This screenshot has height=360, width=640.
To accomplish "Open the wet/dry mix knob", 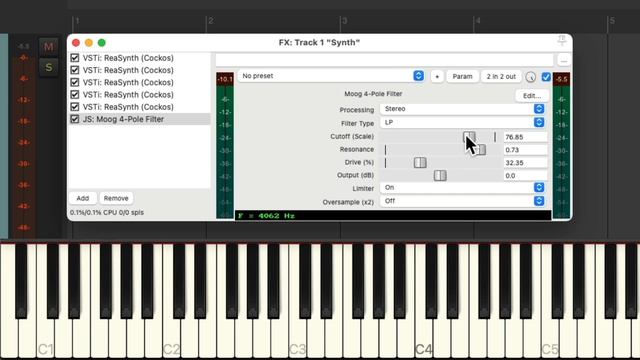I will (530, 77).
